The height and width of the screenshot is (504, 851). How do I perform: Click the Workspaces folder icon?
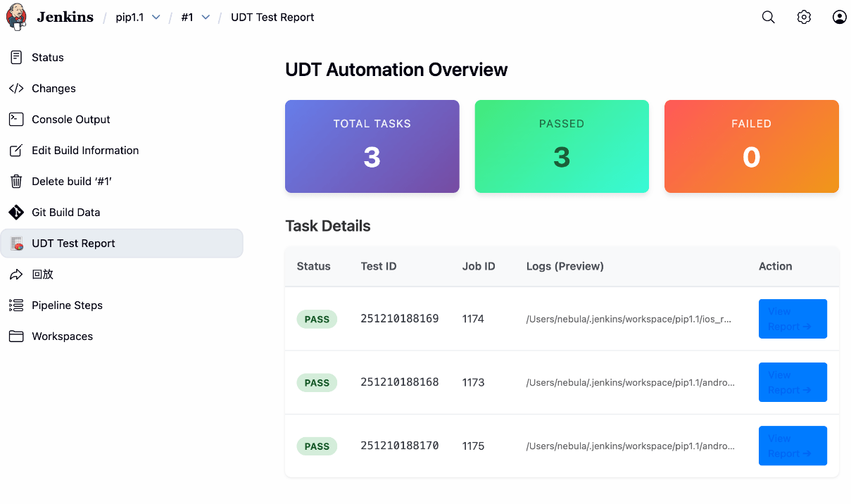(16, 336)
